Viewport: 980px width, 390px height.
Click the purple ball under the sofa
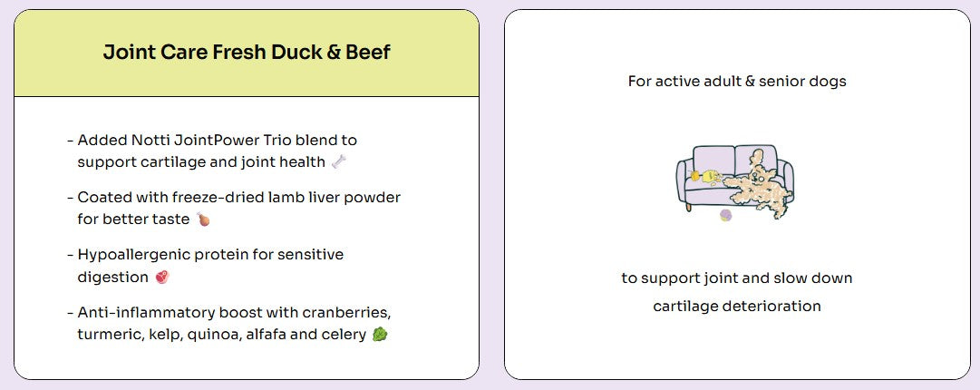[x=725, y=216]
